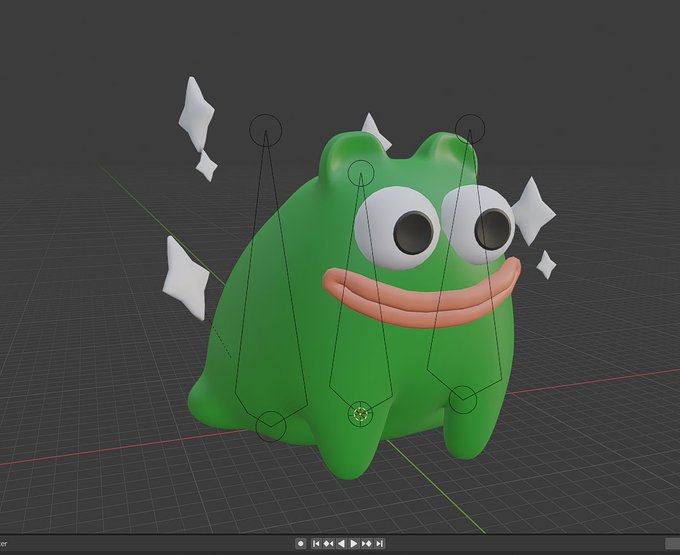Select the highlighted orange bone joint at frog's base
This screenshot has height=555, width=680.
(360, 414)
